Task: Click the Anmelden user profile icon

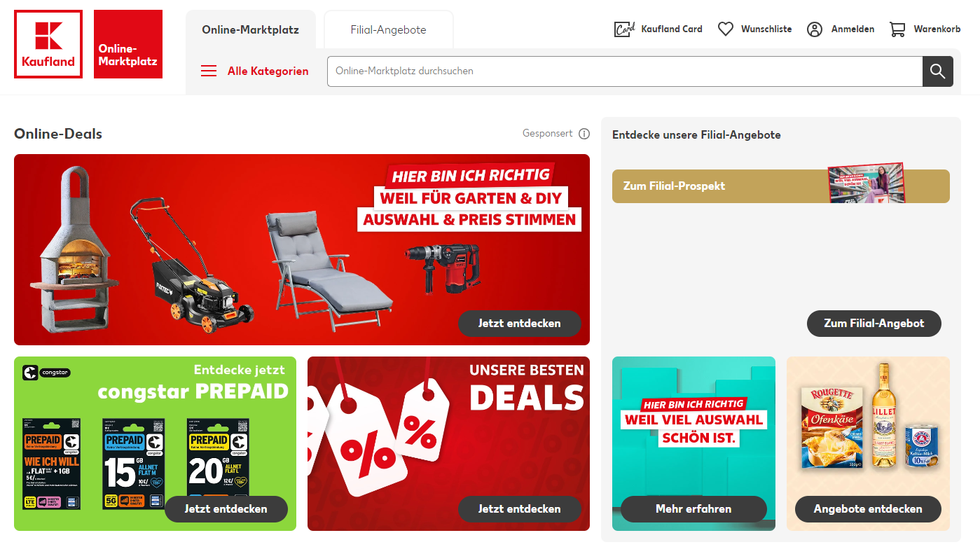Action: click(814, 29)
